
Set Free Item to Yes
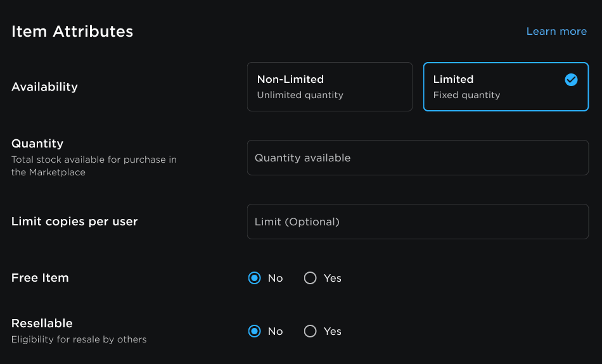[311, 278]
